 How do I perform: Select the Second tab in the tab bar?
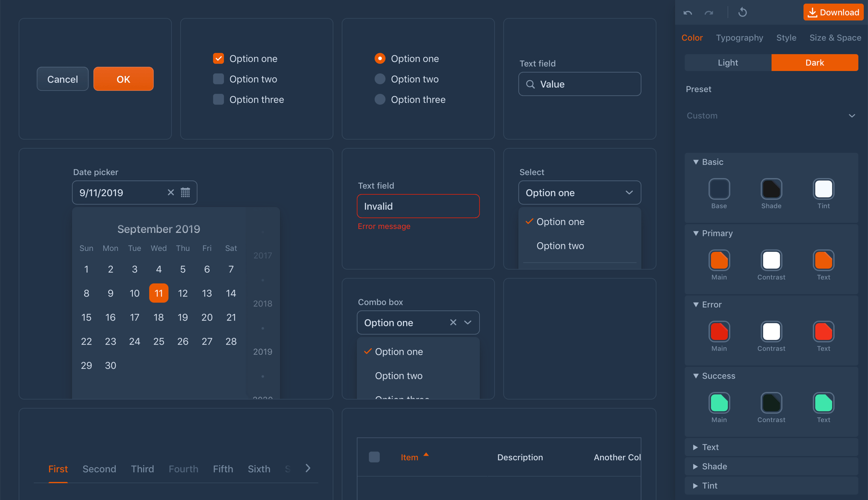[99, 469]
